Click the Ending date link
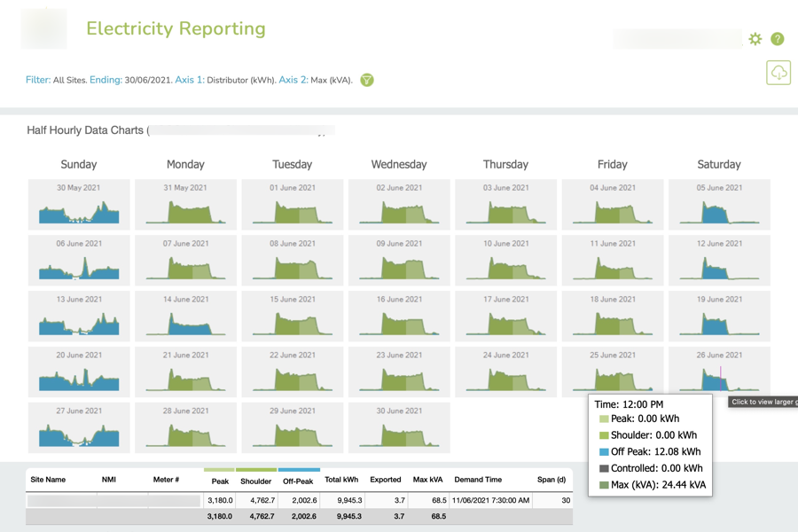798x532 pixels. (106, 80)
